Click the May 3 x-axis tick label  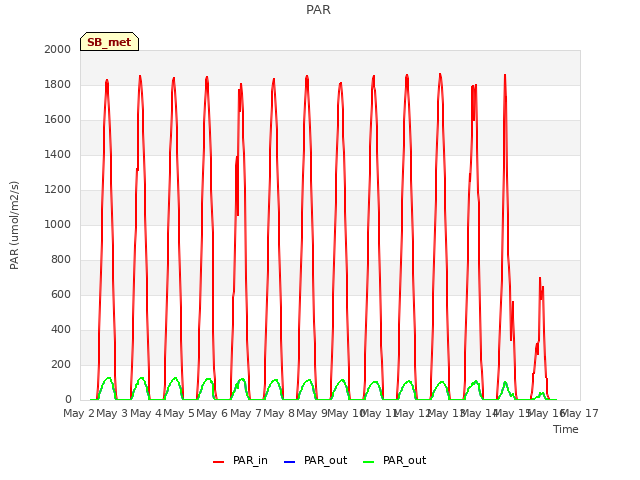tap(112, 413)
